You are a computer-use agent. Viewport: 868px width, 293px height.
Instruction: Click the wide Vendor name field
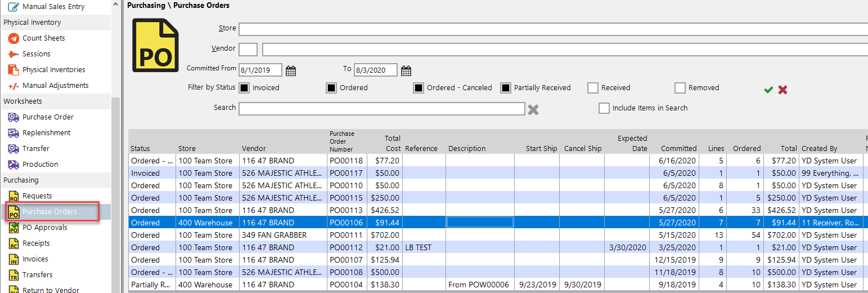(x=565, y=50)
